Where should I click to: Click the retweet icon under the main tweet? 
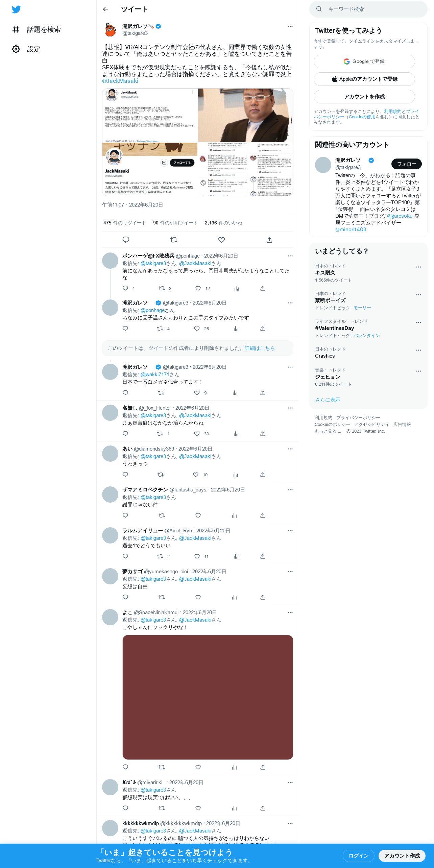point(174,240)
